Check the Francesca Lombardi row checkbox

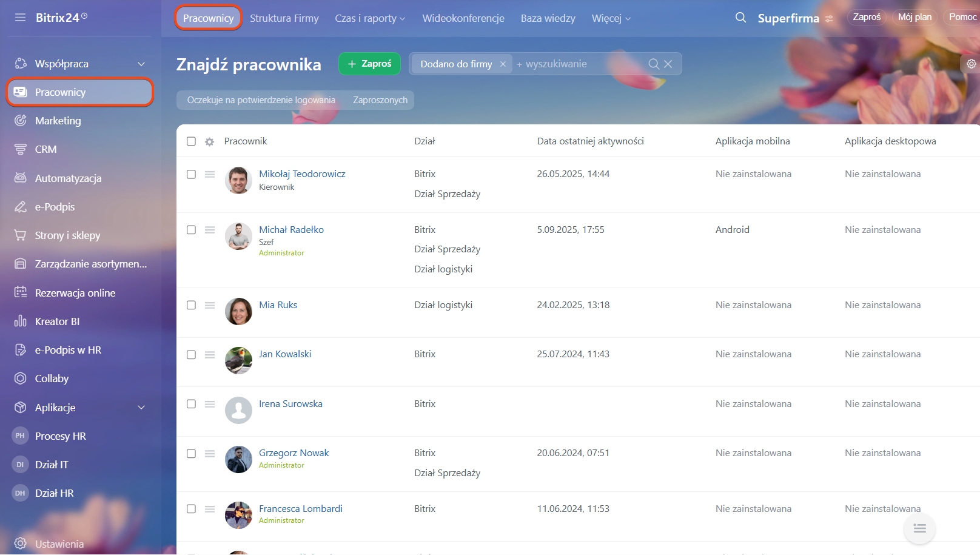tap(191, 509)
